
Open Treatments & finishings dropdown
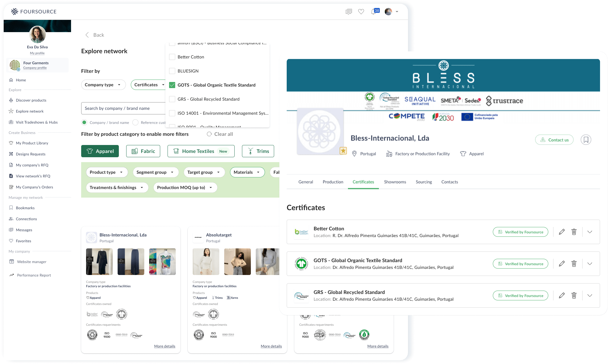tap(117, 188)
